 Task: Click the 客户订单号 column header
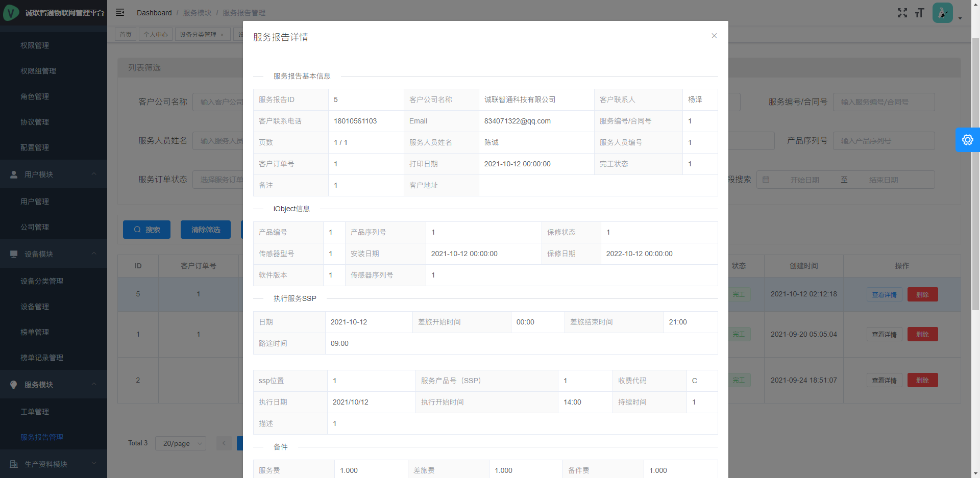click(x=199, y=266)
